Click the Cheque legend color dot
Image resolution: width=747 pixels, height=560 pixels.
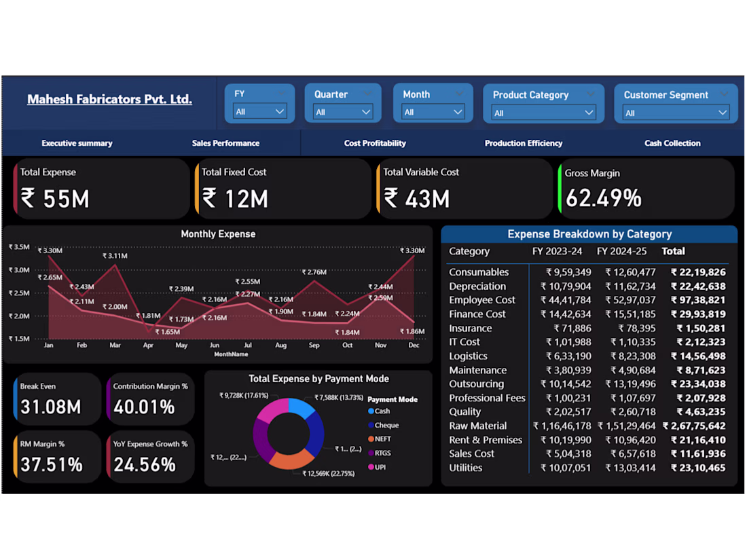tap(371, 425)
